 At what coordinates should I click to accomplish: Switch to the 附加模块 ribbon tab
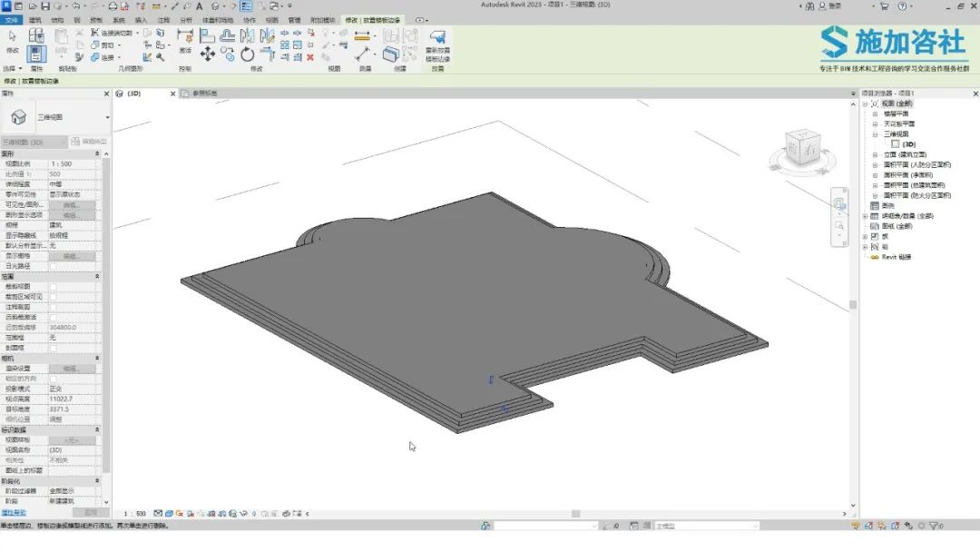[x=322, y=20]
